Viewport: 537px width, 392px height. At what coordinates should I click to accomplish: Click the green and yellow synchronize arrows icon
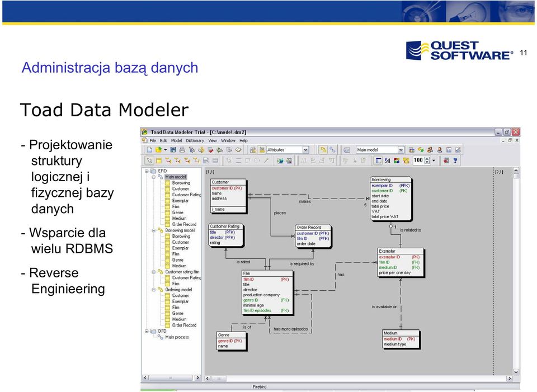[421, 150]
